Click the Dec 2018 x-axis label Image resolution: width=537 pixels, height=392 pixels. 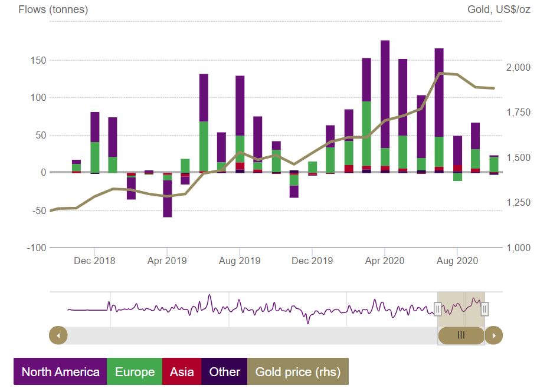(95, 261)
